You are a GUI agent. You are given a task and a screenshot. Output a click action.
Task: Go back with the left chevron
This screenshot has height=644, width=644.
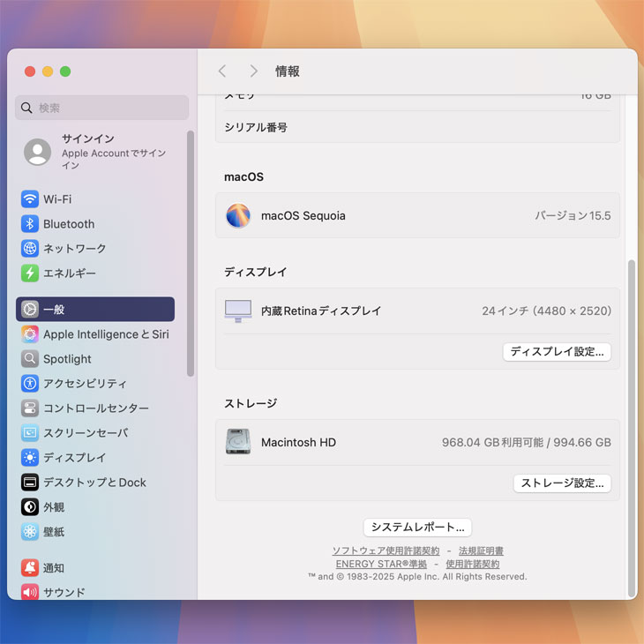tap(222, 71)
